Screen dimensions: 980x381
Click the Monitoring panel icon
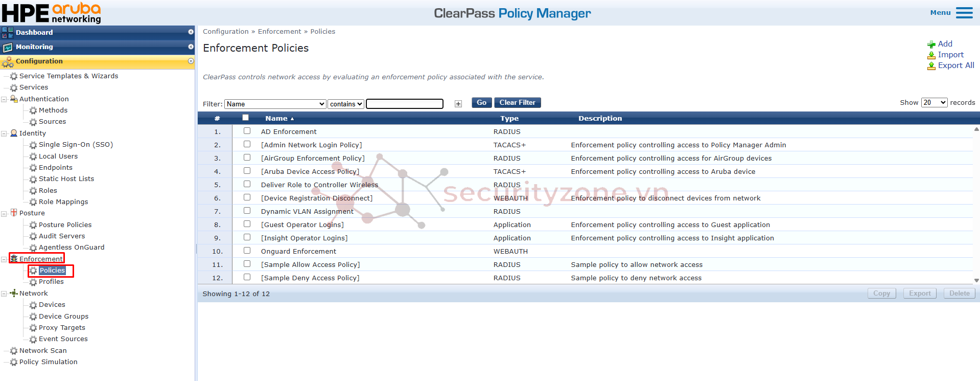coord(8,47)
